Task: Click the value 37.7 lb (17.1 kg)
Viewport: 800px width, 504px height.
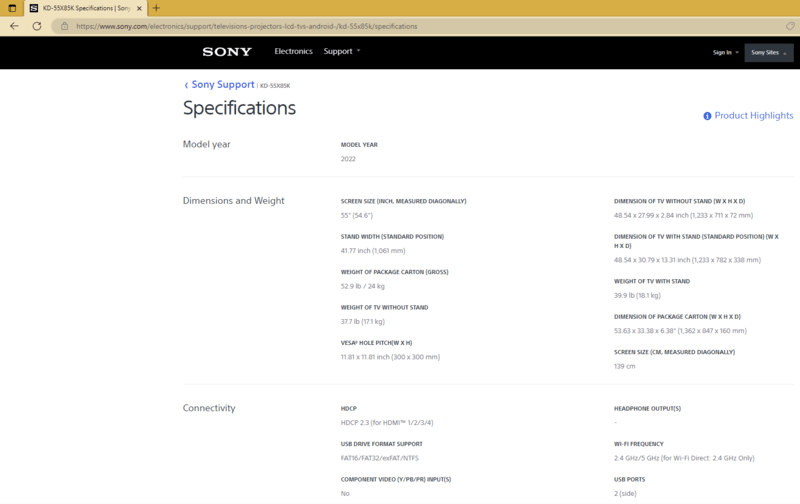Action: [363, 322]
